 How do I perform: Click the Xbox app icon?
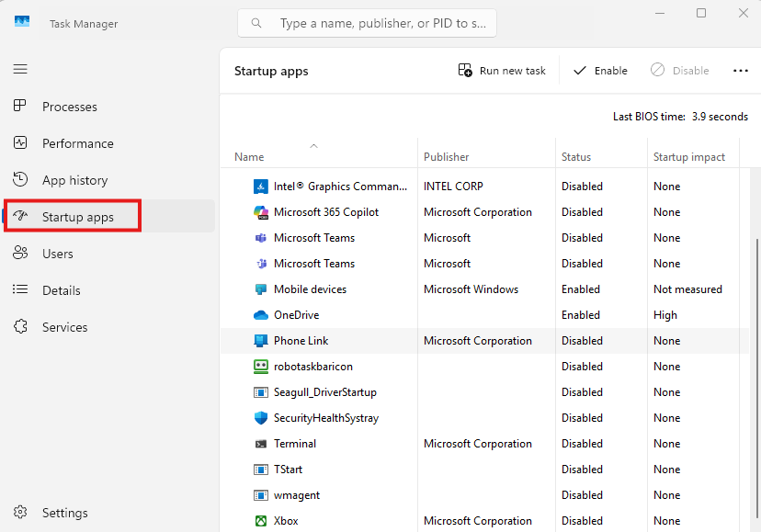(260, 521)
